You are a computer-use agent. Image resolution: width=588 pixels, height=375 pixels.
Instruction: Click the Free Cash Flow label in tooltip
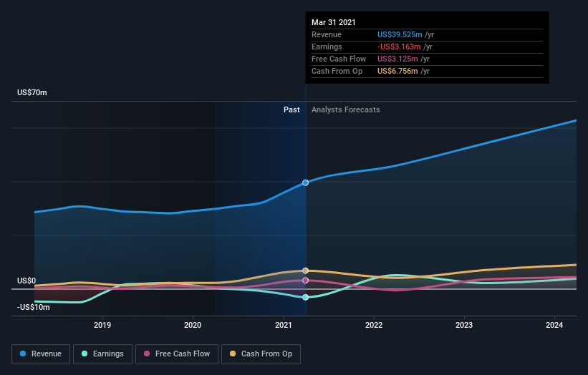coord(339,59)
